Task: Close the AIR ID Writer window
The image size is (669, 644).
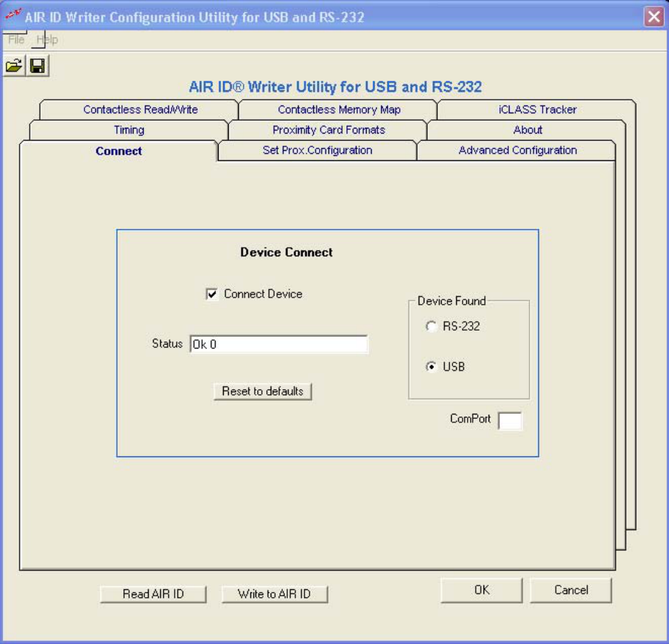Action: point(654,17)
